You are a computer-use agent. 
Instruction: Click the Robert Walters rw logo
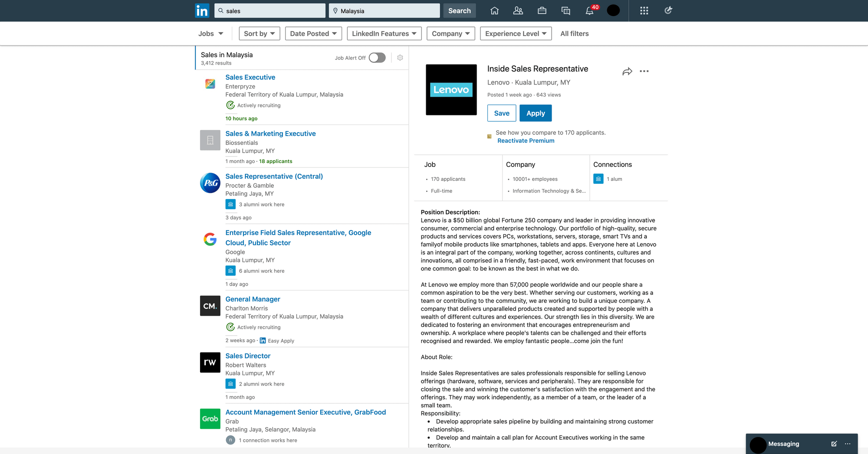click(210, 362)
